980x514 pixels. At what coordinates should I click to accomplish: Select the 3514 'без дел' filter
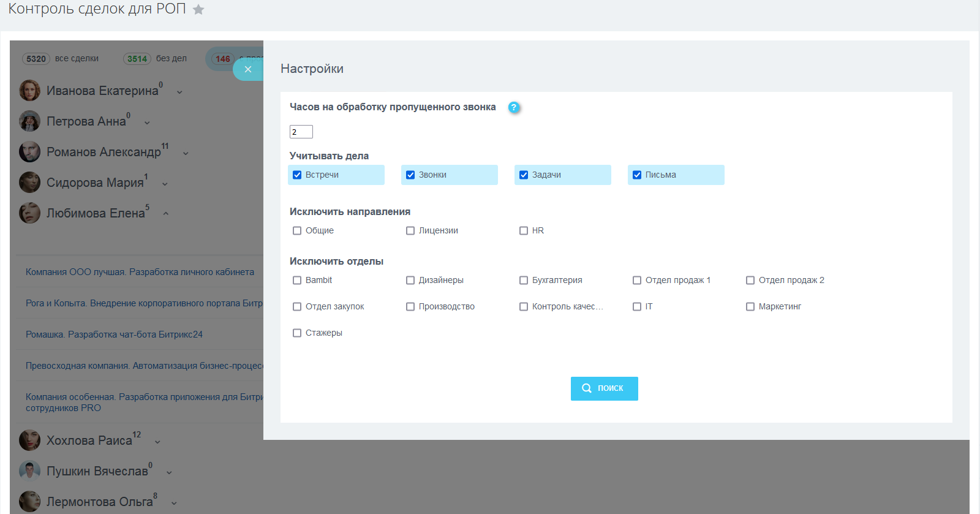coord(137,59)
